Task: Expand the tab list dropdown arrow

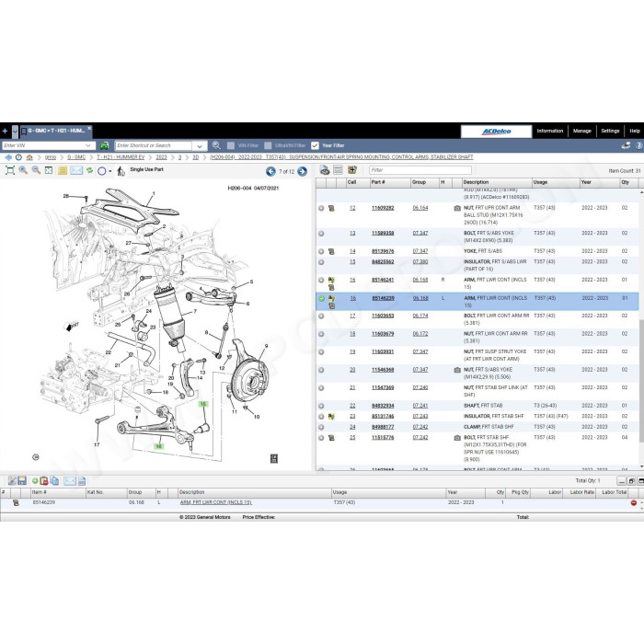Action: click(16, 132)
